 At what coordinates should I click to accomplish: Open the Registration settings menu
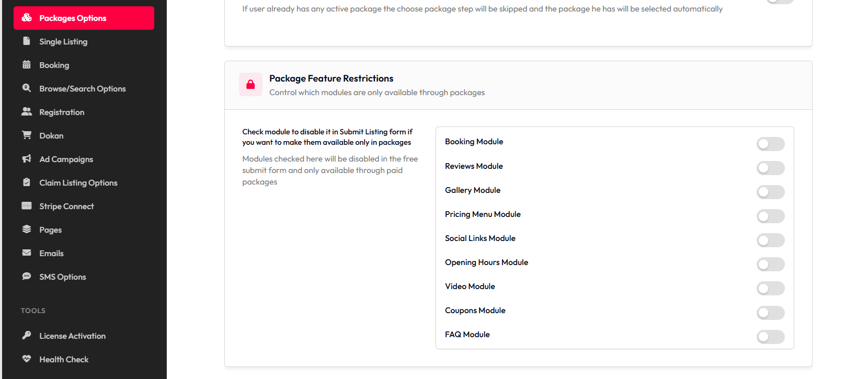click(x=62, y=112)
